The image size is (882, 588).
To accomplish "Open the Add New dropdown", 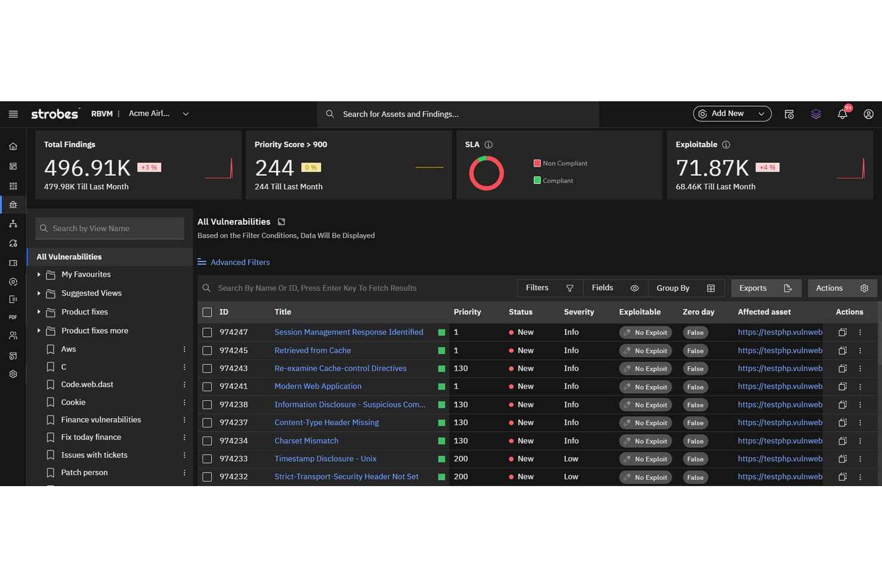I will click(x=732, y=114).
